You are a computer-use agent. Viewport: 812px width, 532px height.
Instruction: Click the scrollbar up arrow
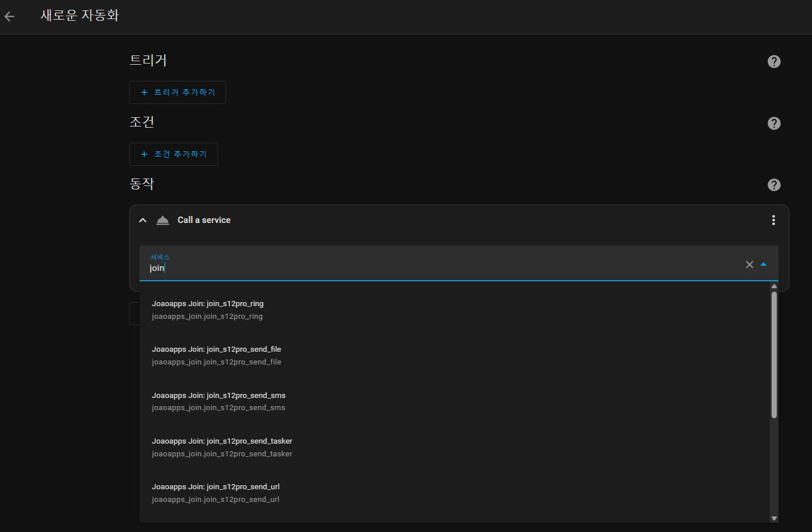pyautogui.click(x=774, y=287)
